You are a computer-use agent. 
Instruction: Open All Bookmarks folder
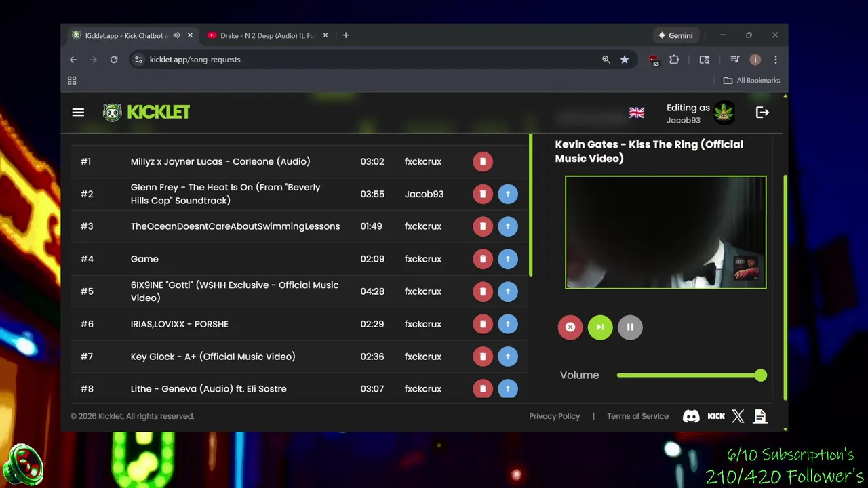[751, 81]
